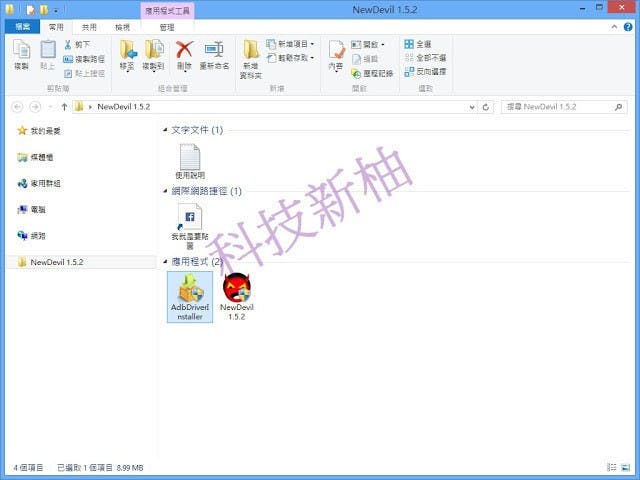Open the address bar history dropdown
The width and height of the screenshot is (640, 480).
[472, 107]
